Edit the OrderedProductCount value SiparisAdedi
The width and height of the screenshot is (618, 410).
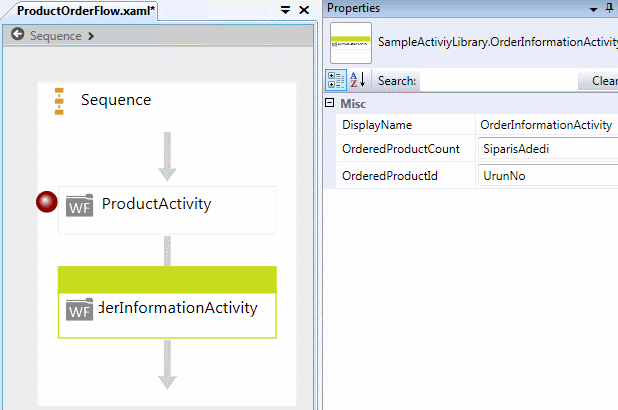click(x=546, y=150)
